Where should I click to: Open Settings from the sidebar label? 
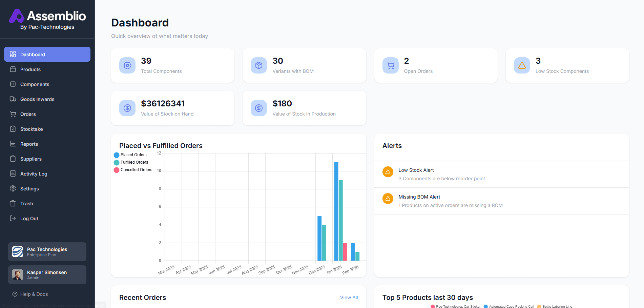[x=29, y=189]
